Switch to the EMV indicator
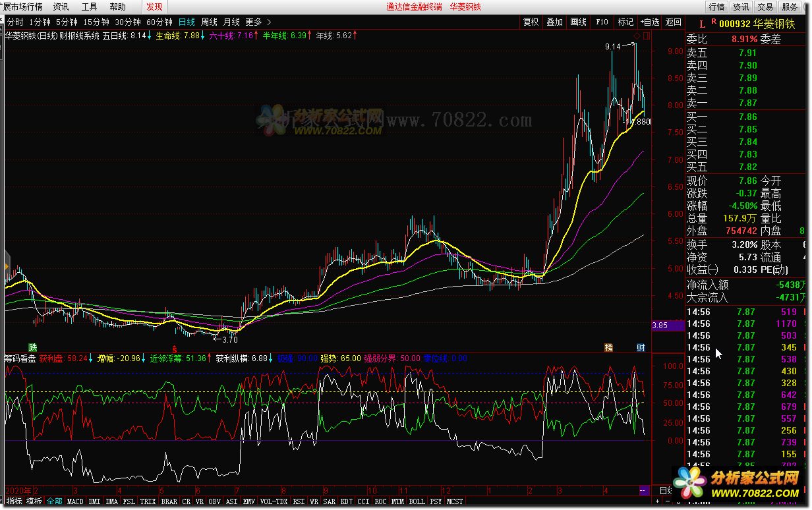The width and height of the screenshot is (812, 510). [x=249, y=501]
